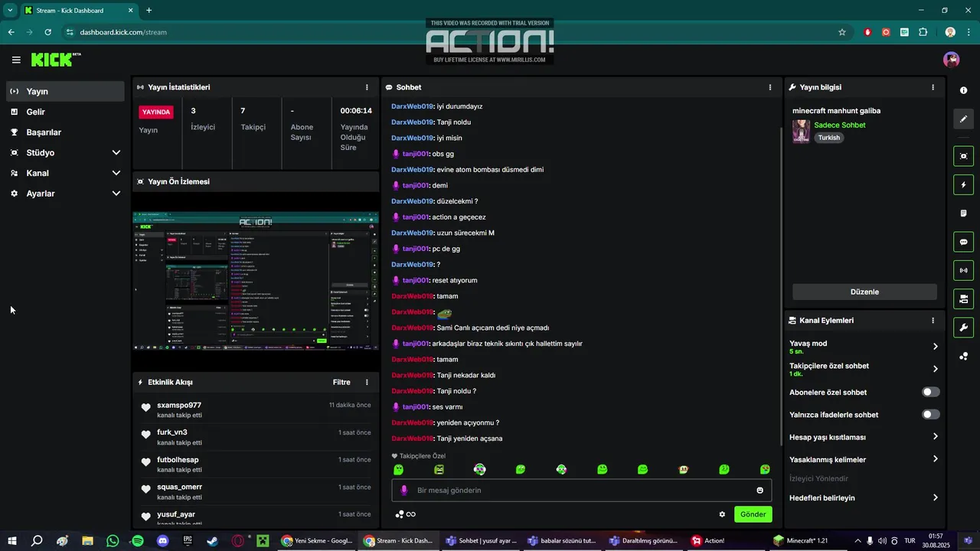Toggle the channel actions widget icon in sidebar
Screen dimensions: 980x551
click(x=963, y=298)
